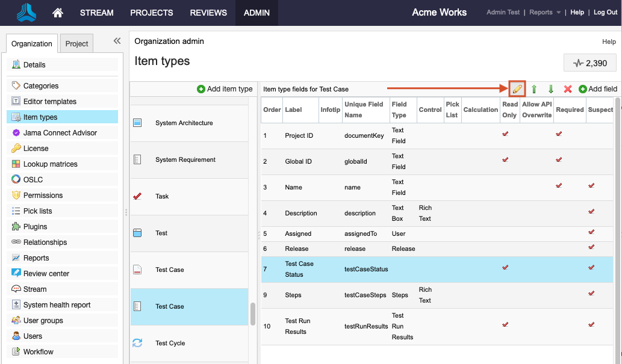This screenshot has height=364, width=622.
Task: Click the User groups icon
Action: [16, 320]
